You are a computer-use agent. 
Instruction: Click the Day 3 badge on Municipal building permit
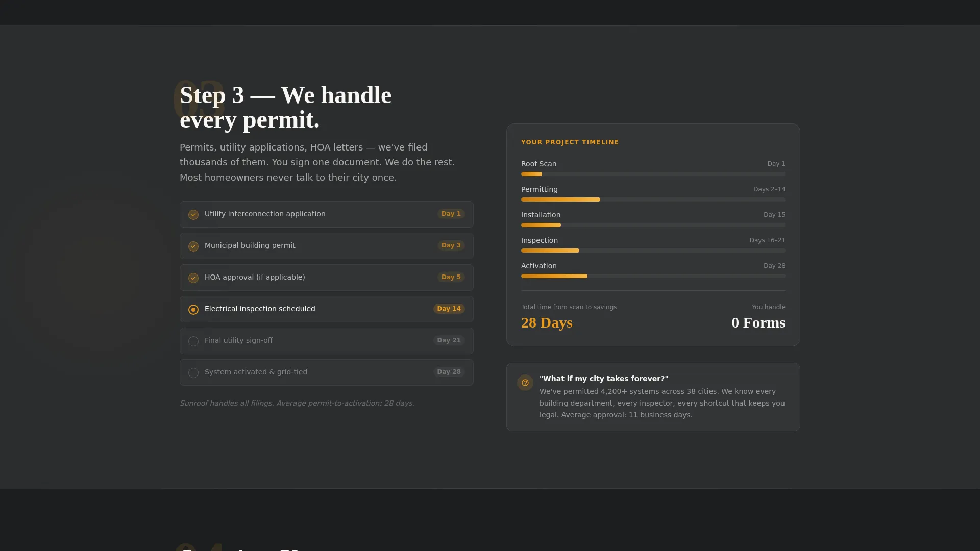451,245
